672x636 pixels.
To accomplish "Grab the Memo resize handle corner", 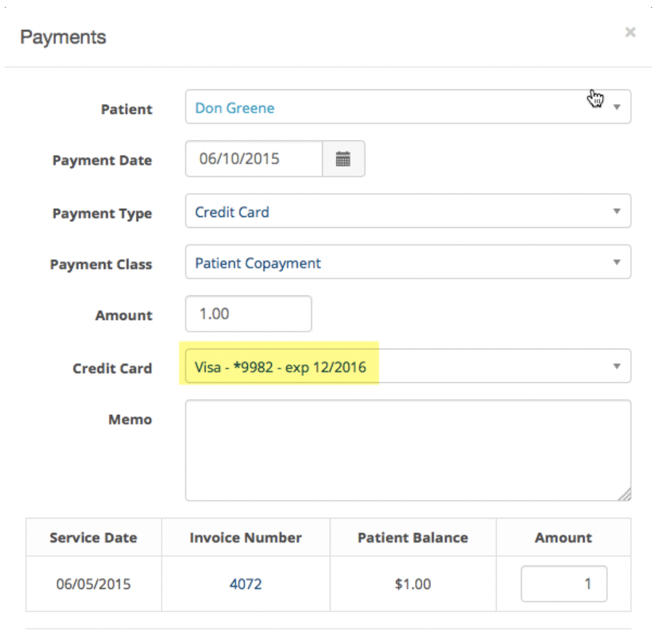I will tap(625, 495).
